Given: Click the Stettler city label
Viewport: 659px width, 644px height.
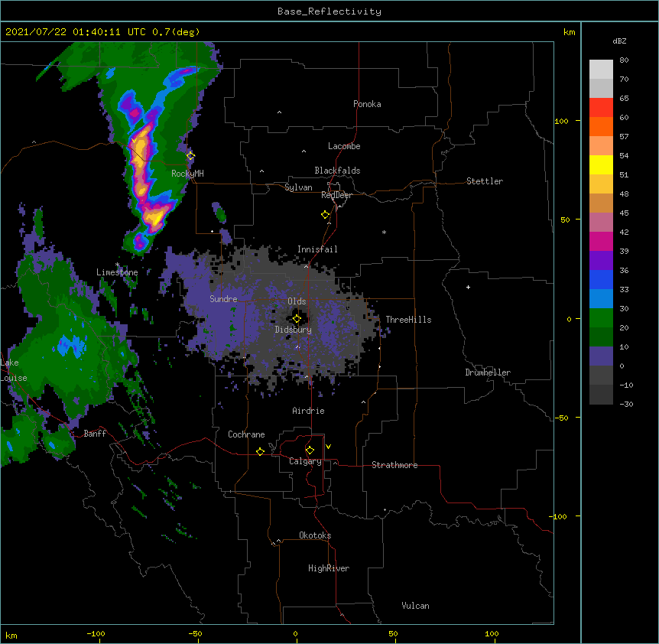Looking at the screenshot, I should [485, 181].
